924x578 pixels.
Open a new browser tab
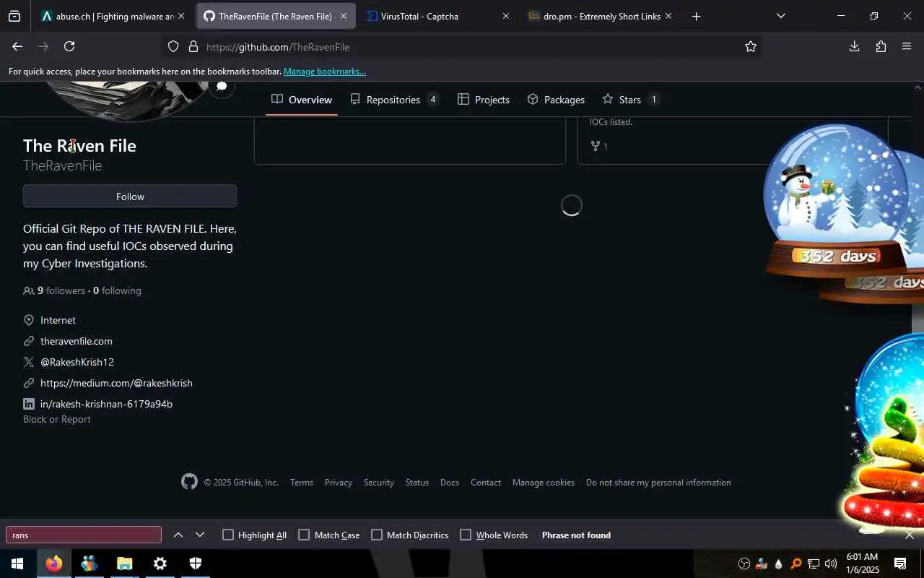[x=696, y=16]
